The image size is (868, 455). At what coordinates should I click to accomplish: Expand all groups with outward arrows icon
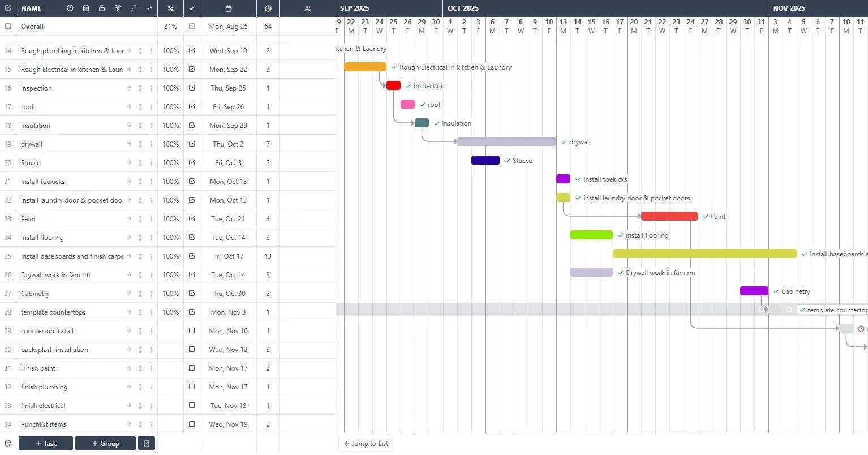tap(134, 8)
